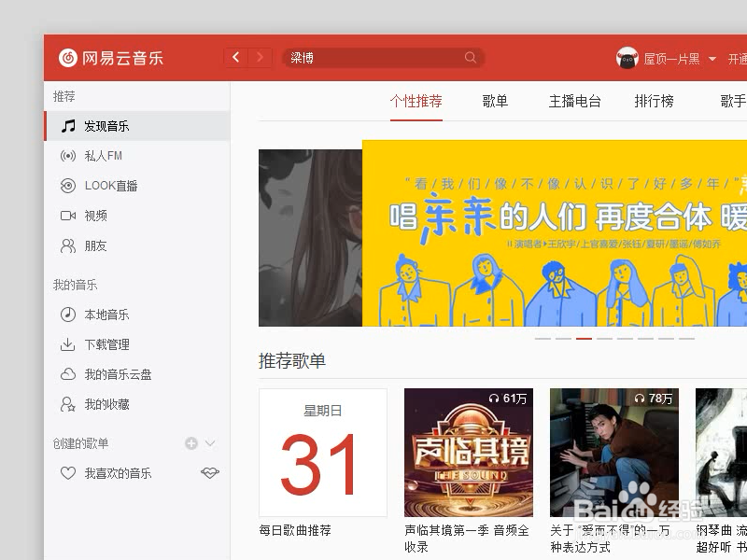Click the cloud icon beside 我的音乐云盘
This screenshot has width=747, height=560.
68,374
